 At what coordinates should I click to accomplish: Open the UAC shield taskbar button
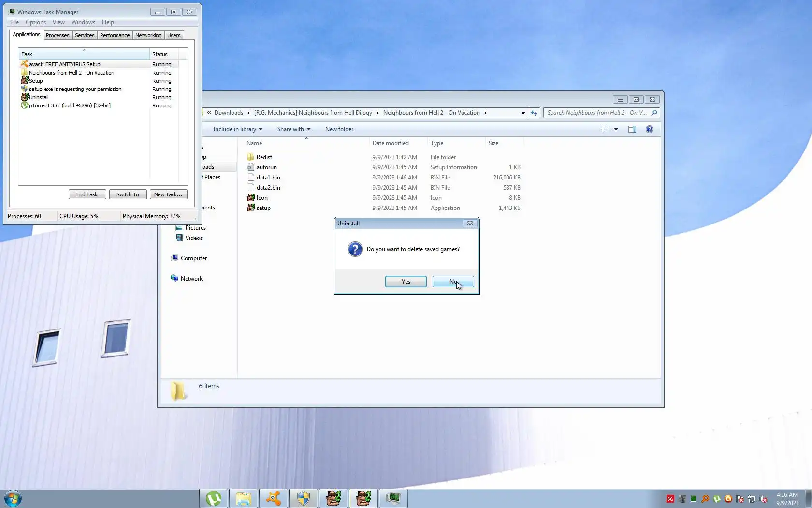click(304, 498)
